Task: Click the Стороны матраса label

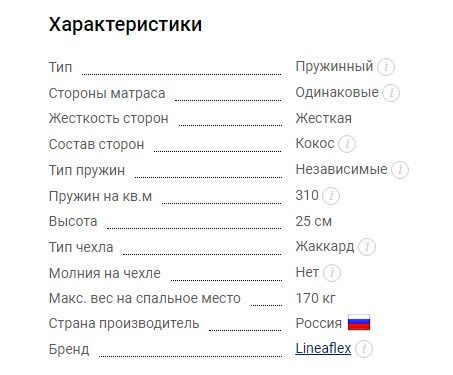Action: [107, 93]
